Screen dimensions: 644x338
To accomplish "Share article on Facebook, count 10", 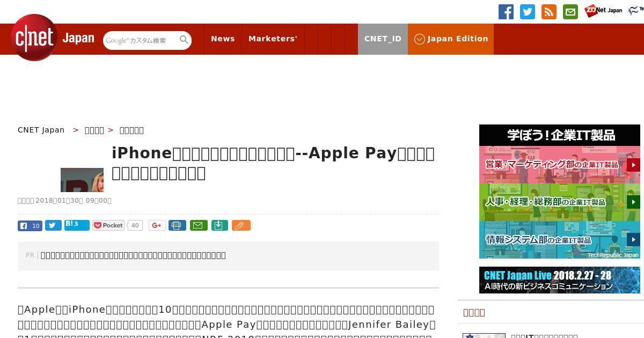I will tap(30, 225).
